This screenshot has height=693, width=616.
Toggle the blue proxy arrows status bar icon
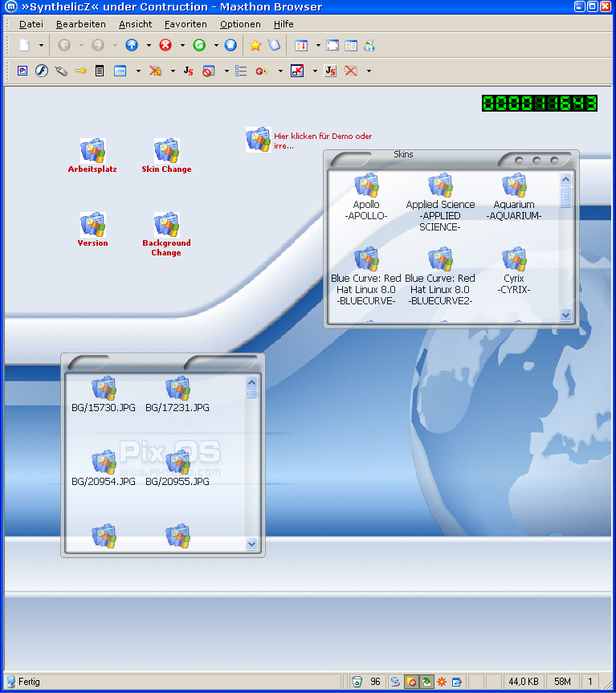395,682
